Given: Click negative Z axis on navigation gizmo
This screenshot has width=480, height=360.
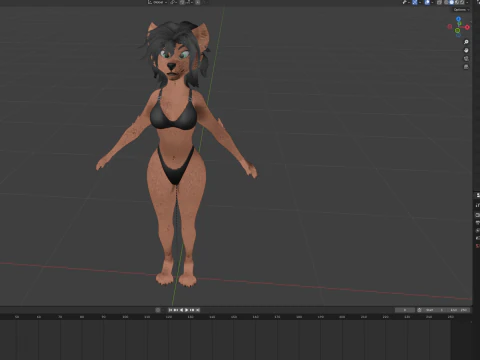Looking at the screenshot, I should coord(458,35).
